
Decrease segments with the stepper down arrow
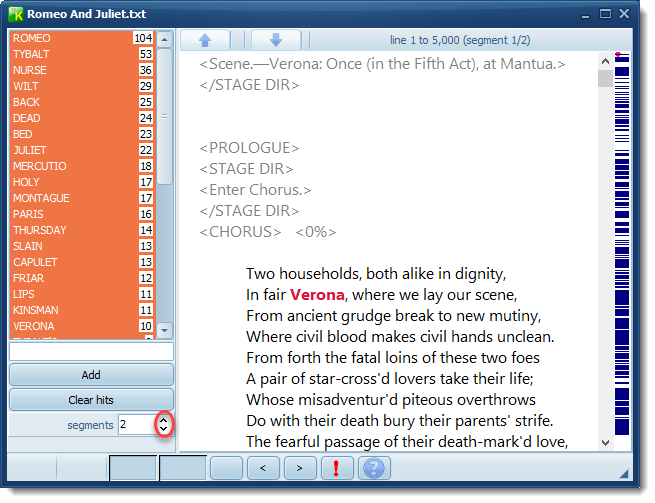(164, 429)
